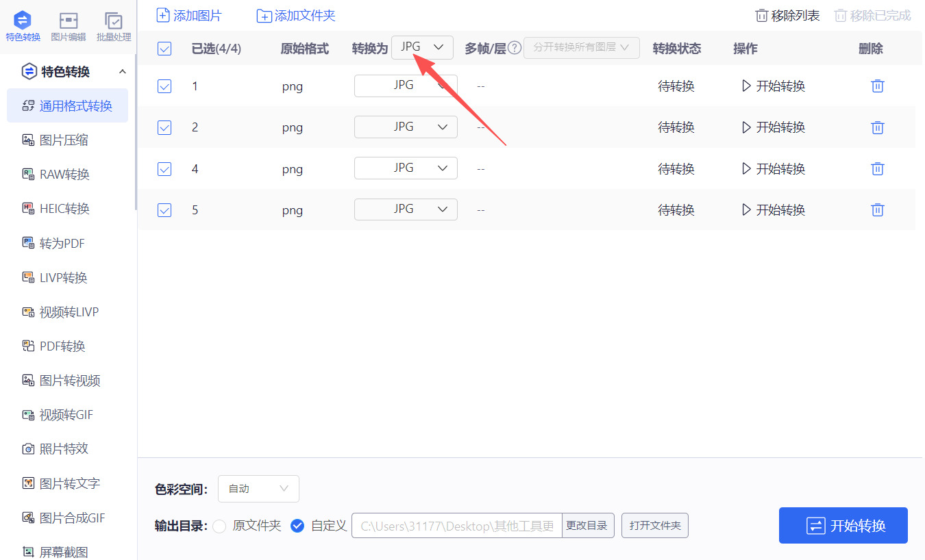
Task: Collapse the 特色转换 sidebar section
Action: pyautogui.click(x=123, y=72)
